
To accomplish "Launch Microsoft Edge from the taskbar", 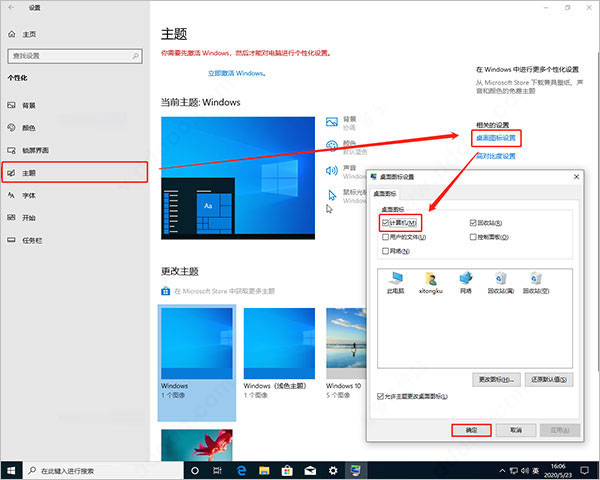I will pyautogui.click(x=241, y=470).
